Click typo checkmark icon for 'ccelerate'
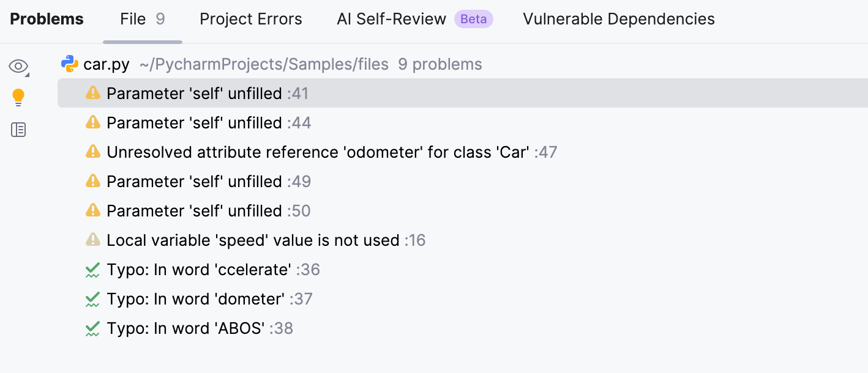This screenshot has width=868, height=373. click(x=92, y=270)
